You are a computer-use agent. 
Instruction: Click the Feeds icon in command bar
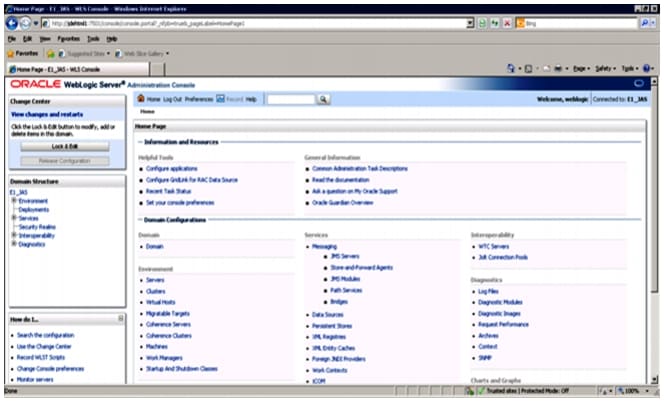(528, 69)
